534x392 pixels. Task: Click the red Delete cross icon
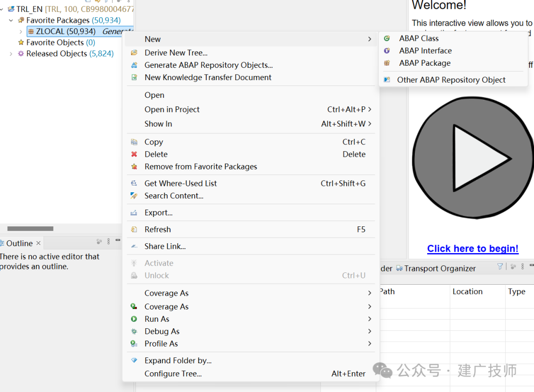tap(134, 154)
